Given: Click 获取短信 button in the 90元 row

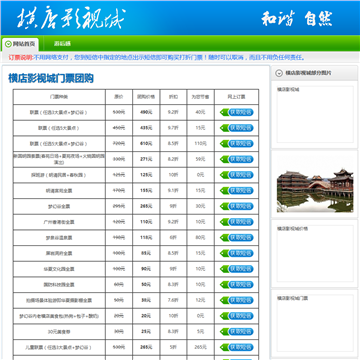Looking at the screenshot, I should pos(237,269).
